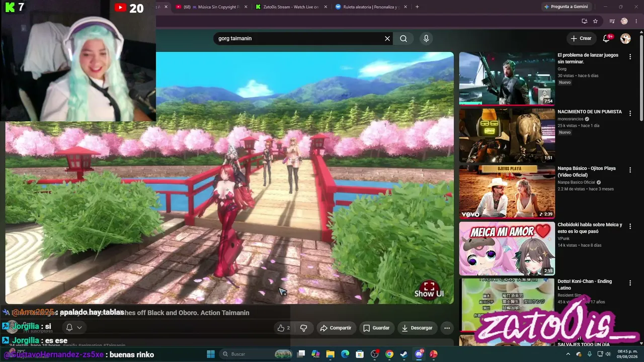Clear the YouTube search box text
The height and width of the screenshot is (362, 644).
coord(387,38)
